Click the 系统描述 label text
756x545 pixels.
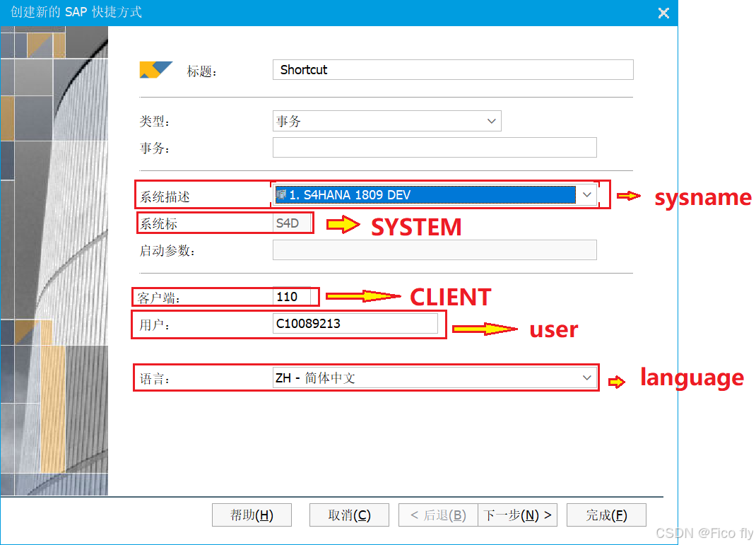coord(165,197)
